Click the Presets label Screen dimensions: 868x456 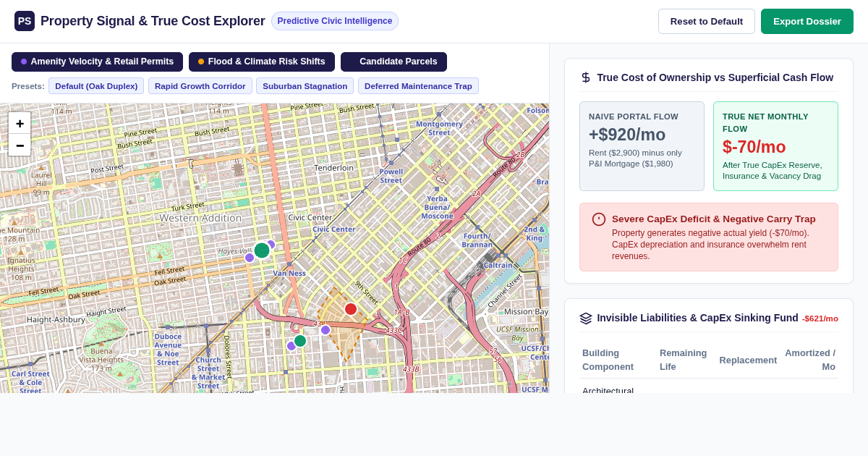tap(28, 86)
